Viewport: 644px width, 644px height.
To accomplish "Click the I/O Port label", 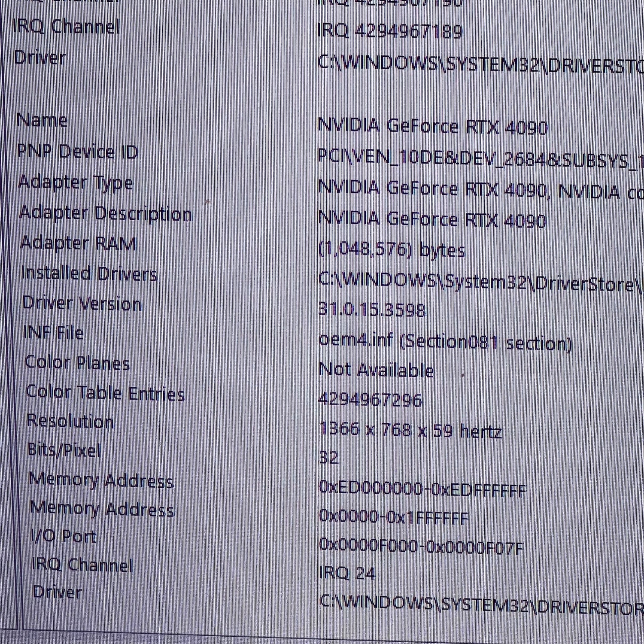I will tap(64, 536).
